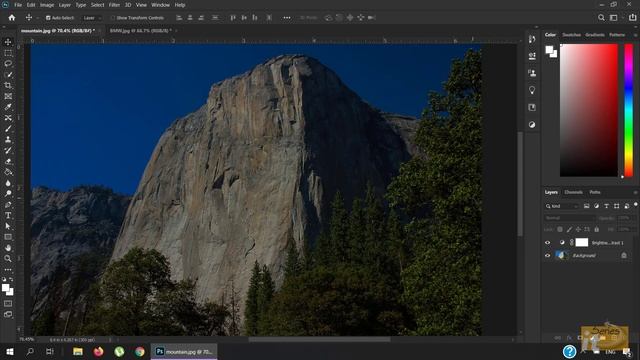640x360 pixels.
Task: Open Firefox from the taskbar
Action: (x=98, y=351)
